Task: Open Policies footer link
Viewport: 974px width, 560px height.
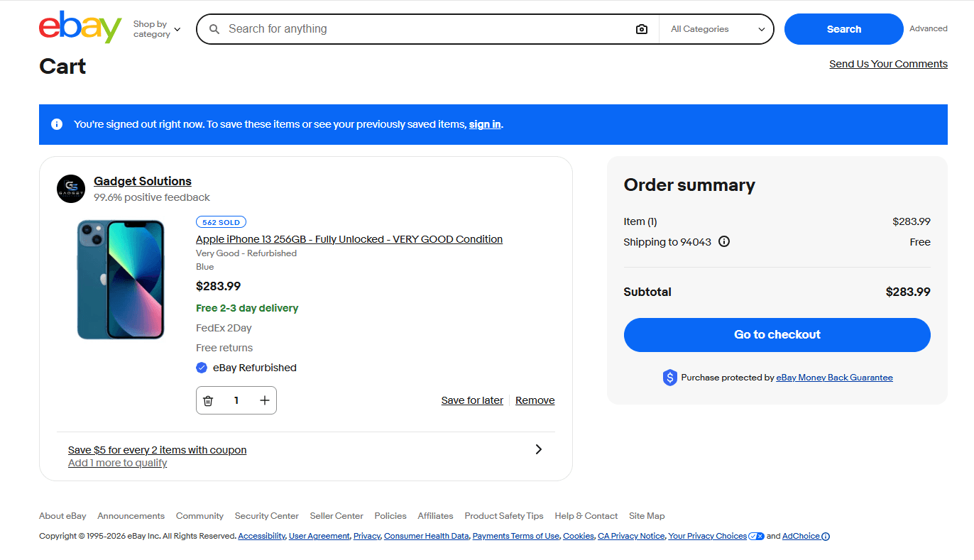Action: (x=390, y=516)
